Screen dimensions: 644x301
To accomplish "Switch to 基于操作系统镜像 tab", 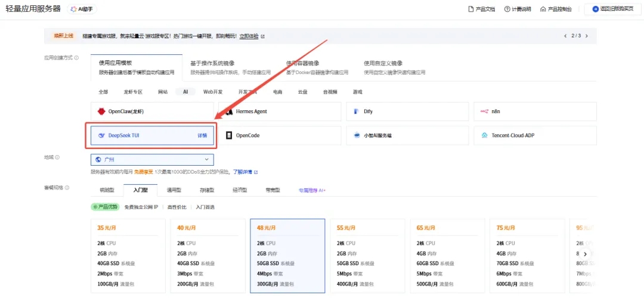I will (x=230, y=67).
